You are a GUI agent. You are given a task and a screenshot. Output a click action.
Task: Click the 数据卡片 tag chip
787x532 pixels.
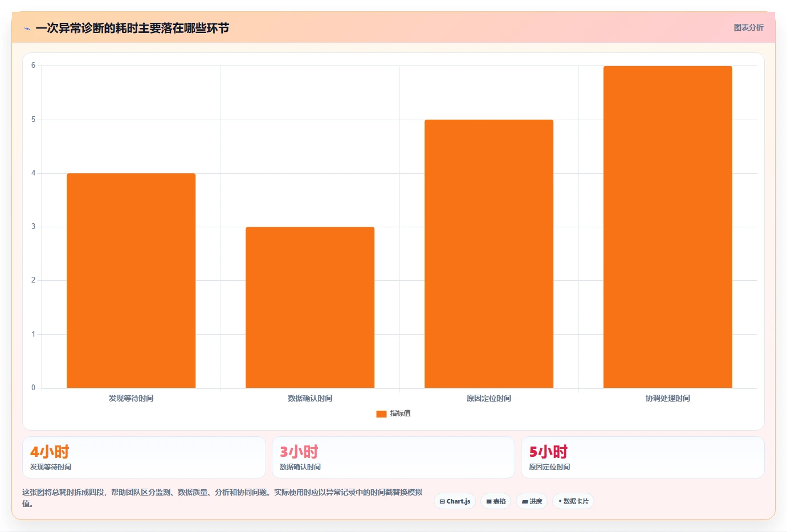pyautogui.click(x=573, y=501)
